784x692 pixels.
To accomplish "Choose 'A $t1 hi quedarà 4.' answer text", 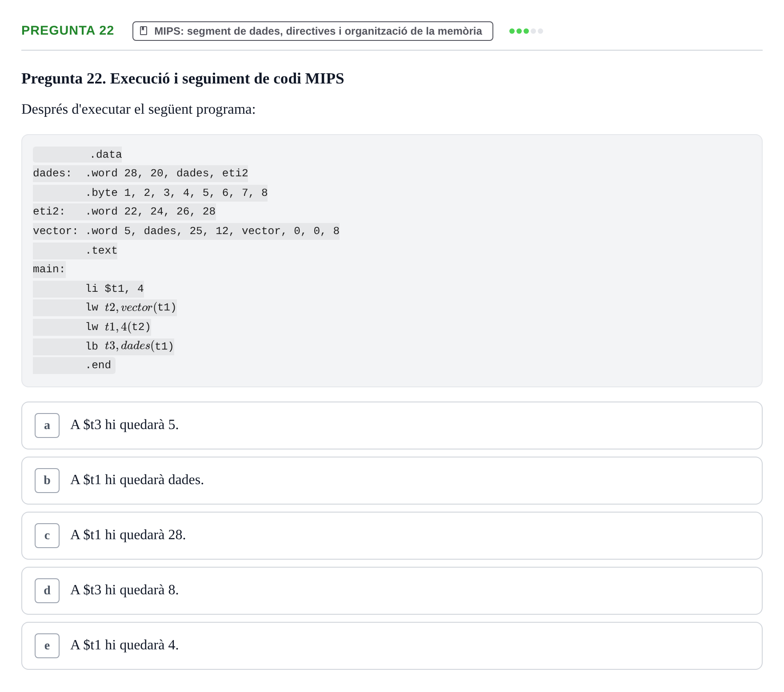I will pyautogui.click(x=124, y=645).
